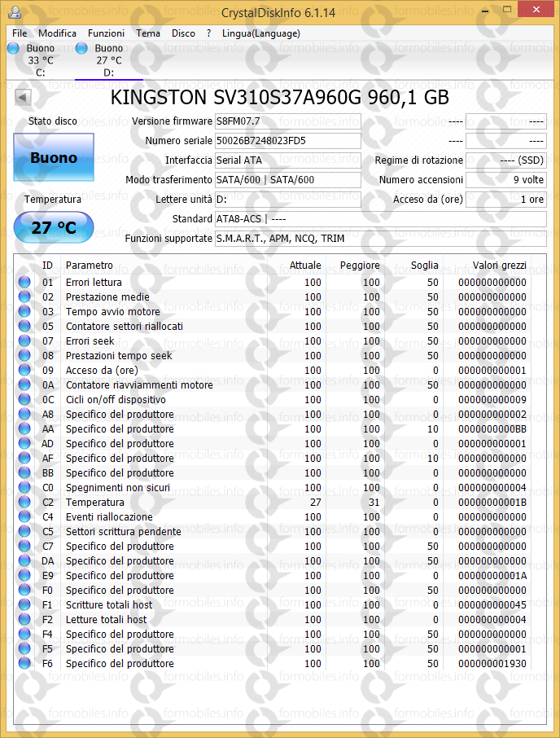Click status orb for Errori lettura row
This screenshot has width=560, height=738.
pyautogui.click(x=24, y=283)
